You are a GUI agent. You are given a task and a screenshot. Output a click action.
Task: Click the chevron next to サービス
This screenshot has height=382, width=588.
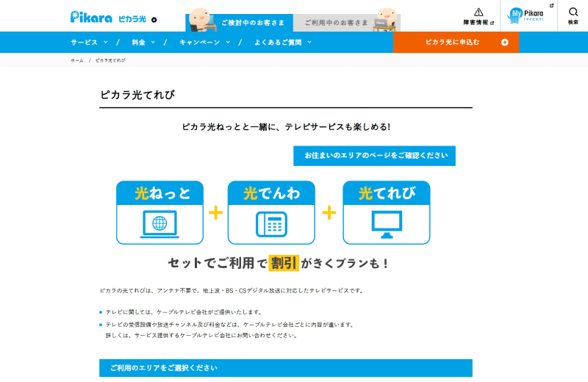(x=105, y=43)
